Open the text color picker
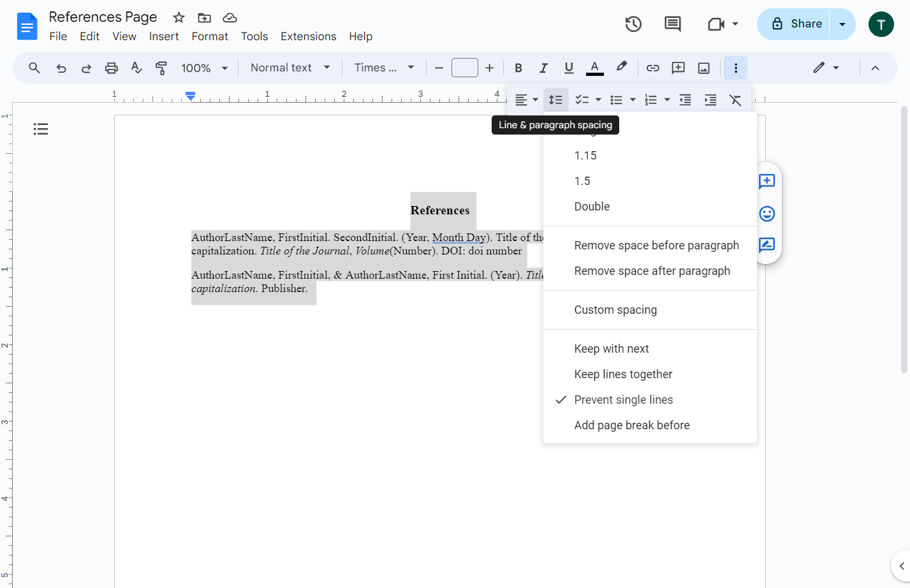The height and width of the screenshot is (588, 910). coord(594,68)
